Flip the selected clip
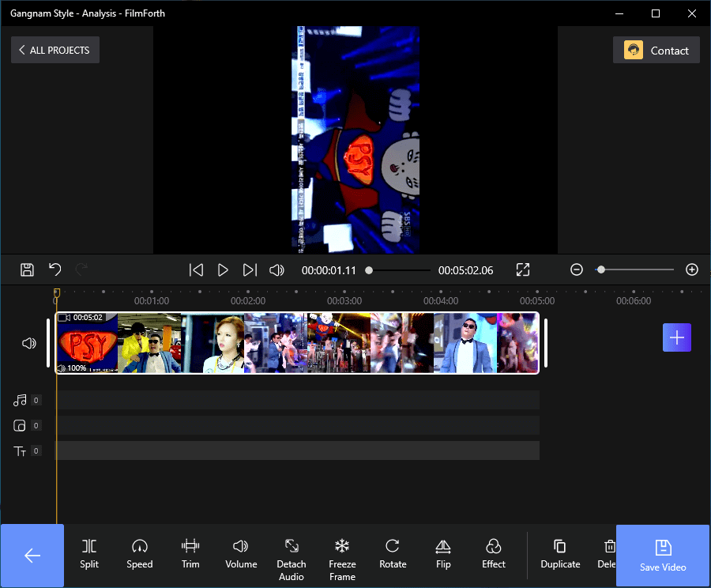711x588 pixels. point(443,554)
